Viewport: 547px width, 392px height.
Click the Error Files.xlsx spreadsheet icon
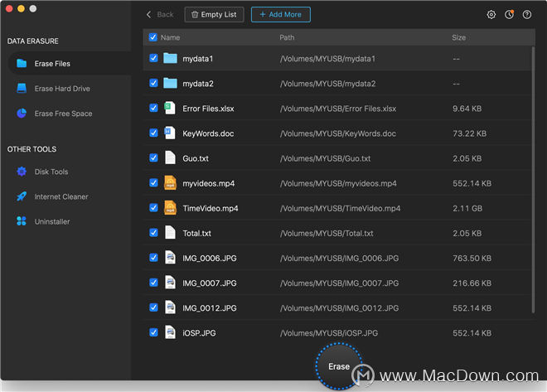click(x=170, y=108)
